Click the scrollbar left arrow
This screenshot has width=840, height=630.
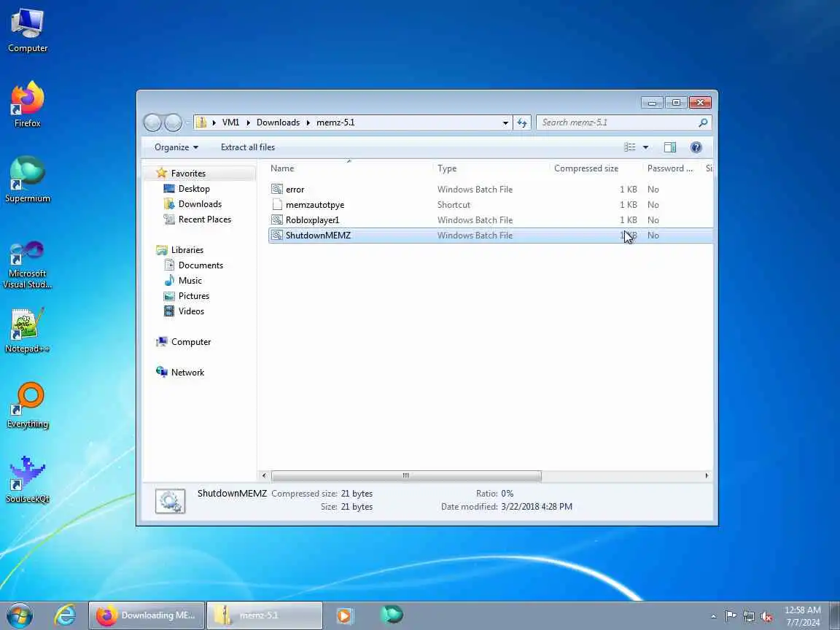[x=263, y=475]
